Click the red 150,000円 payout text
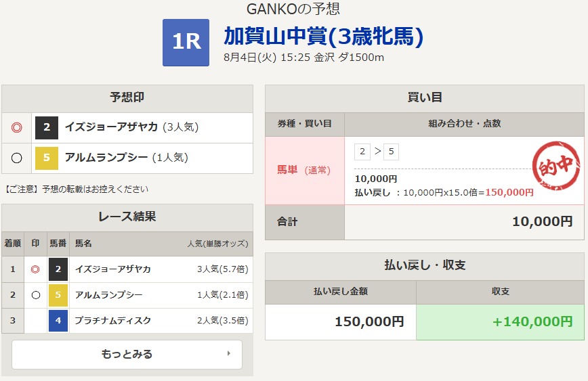The image size is (588, 381). [x=509, y=193]
